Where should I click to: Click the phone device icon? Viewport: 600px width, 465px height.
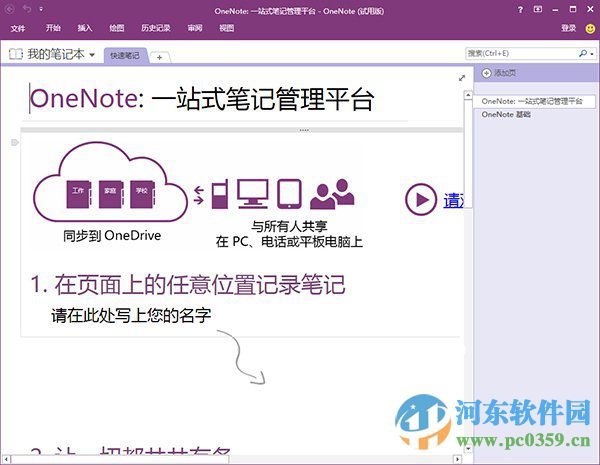[220, 194]
